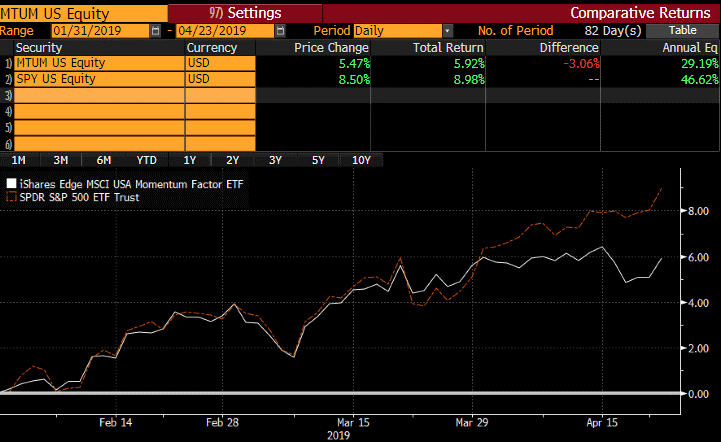Image resolution: width=721 pixels, height=442 pixels.
Task: Click the SPY US Equity security field
Action: click(99, 79)
